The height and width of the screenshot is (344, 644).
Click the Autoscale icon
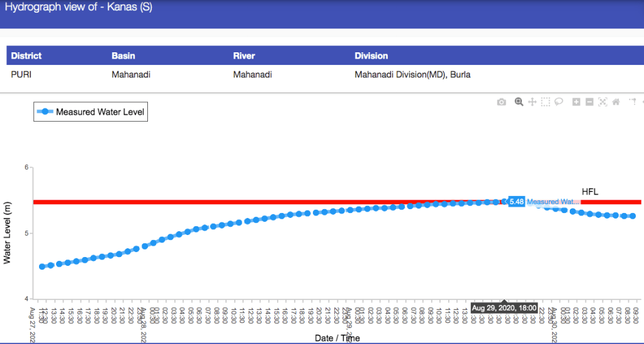pos(602,102)
